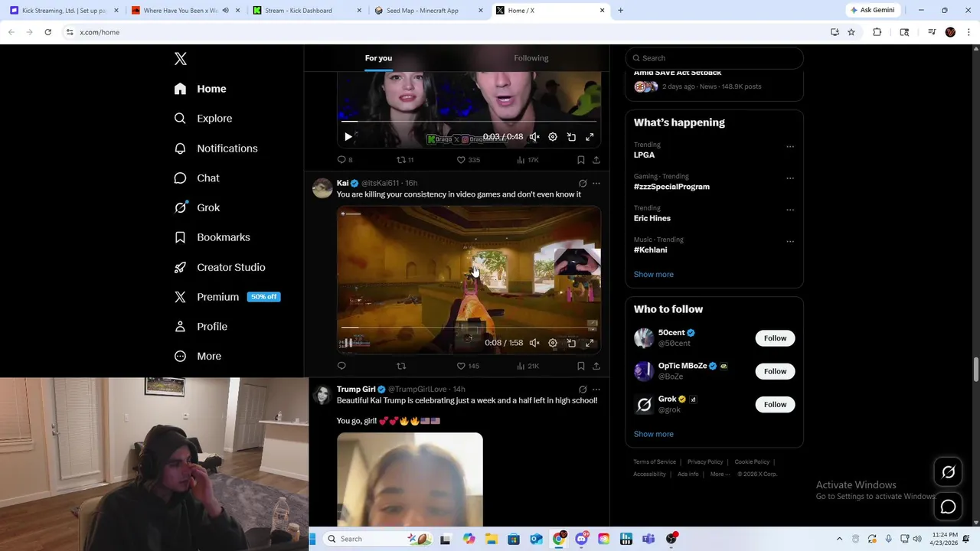Open Chrome's three-dot menu

[969, 32]
